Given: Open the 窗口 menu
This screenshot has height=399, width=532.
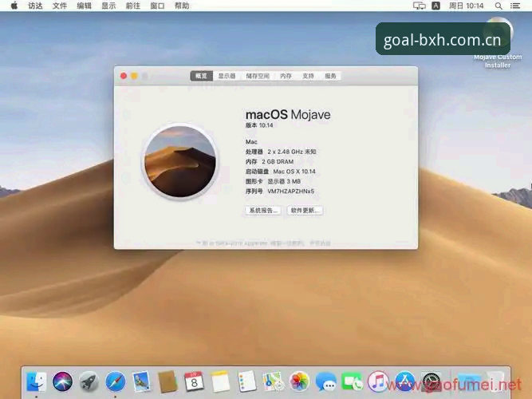Looking at the screenshot, I should click(x=157, y=6).
